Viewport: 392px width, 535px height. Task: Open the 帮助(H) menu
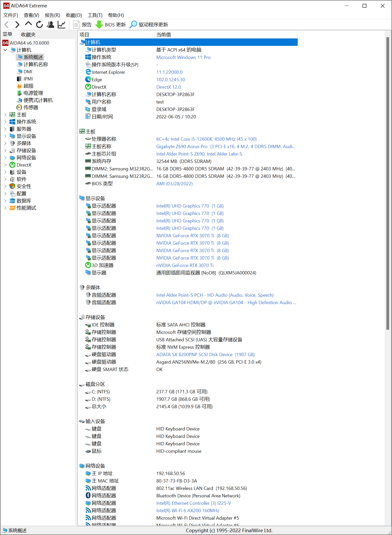pos(116,15)
